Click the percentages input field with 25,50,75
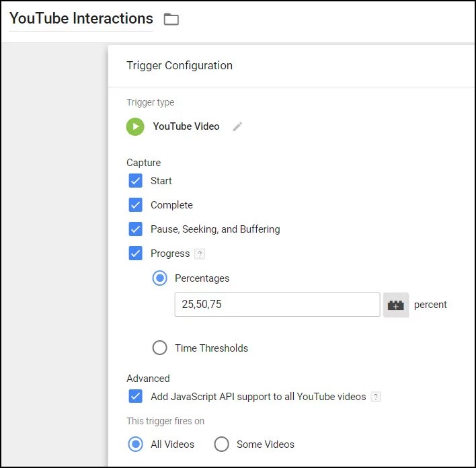The width and height of the screenshot is (476, 468). 277,305
